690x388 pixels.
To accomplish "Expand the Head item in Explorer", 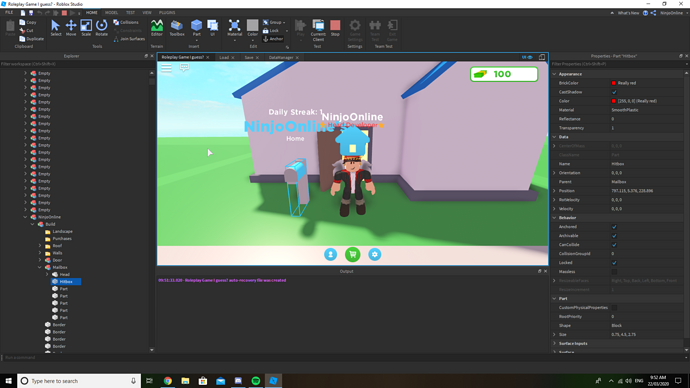I will [47, 275].
